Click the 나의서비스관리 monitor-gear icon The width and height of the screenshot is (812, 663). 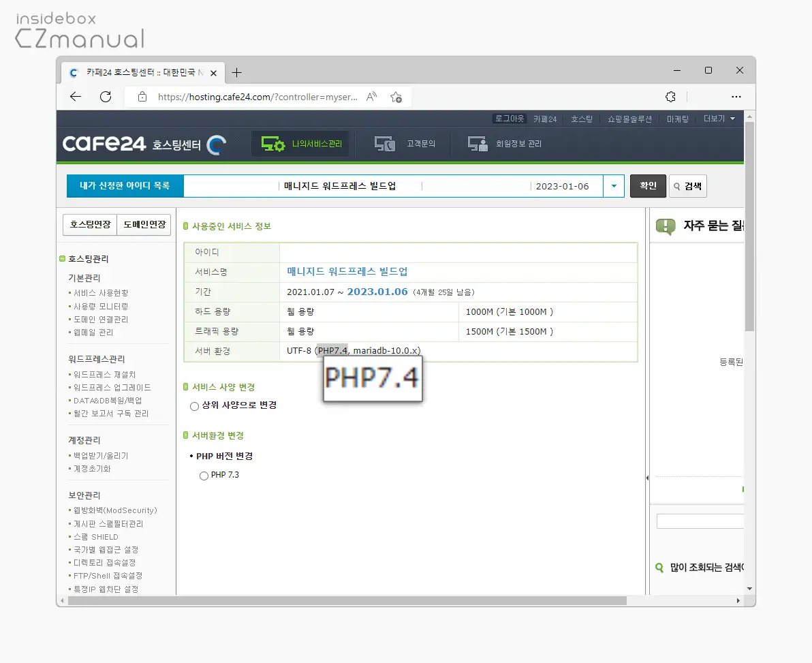click(x=273, y=144)
